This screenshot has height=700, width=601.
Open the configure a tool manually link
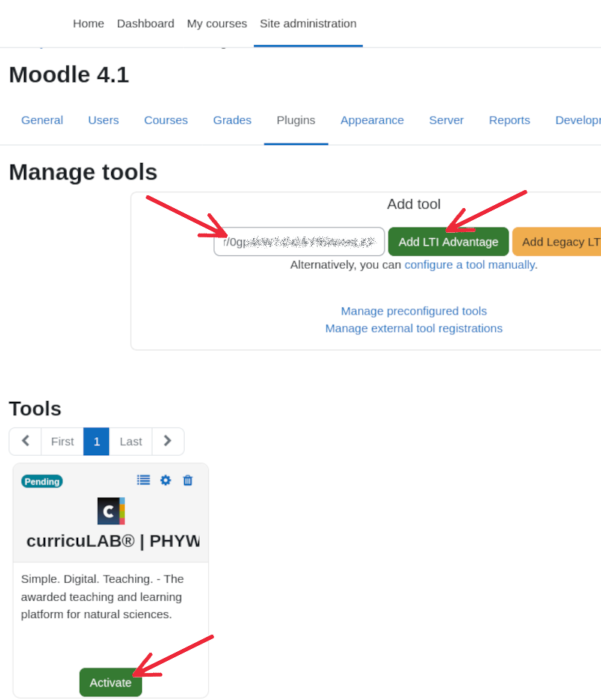coord(470,264)
